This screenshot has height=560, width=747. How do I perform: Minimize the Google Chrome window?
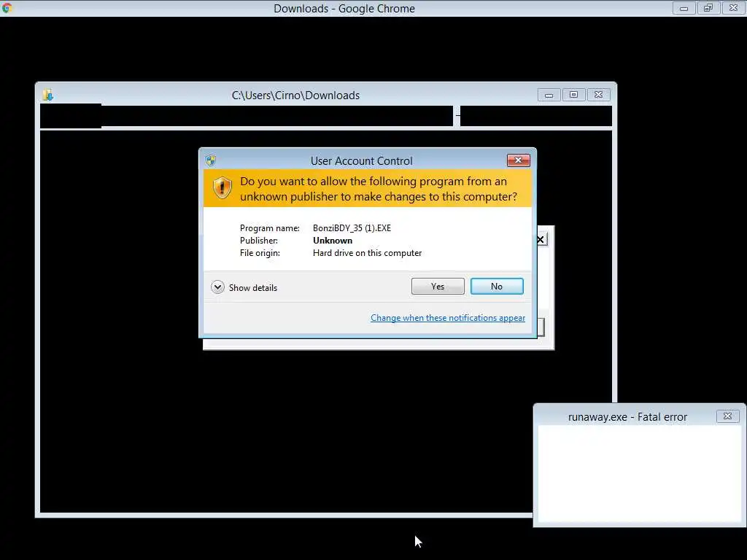[684, 8]
